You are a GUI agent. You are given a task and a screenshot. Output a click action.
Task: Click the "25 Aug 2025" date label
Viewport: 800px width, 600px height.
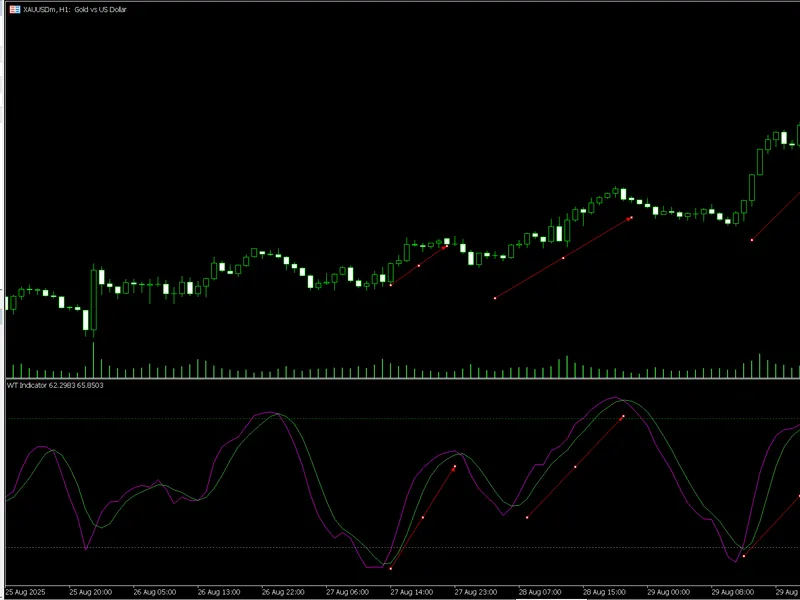coord(26,592)
